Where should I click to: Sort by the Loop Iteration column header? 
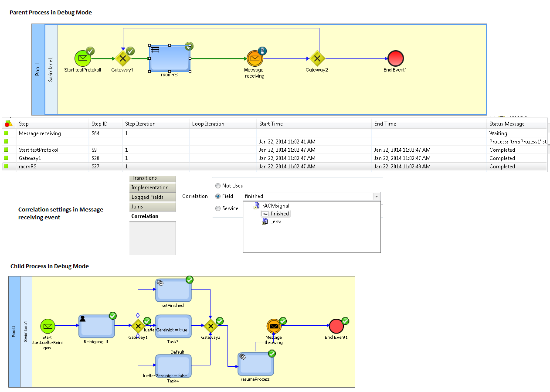(223, 124)
